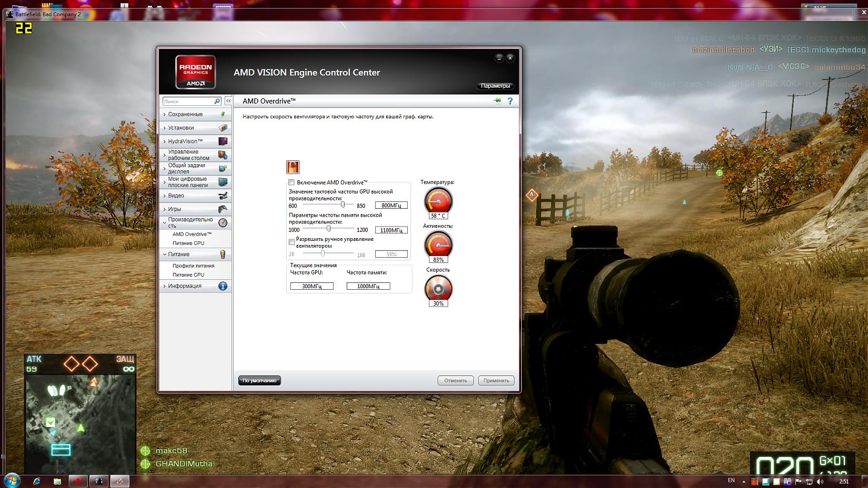Screen dimensions: 868x488
Task: Click the green pin icon beside AMD Overdrive title
Action: (x=497, y=101)
